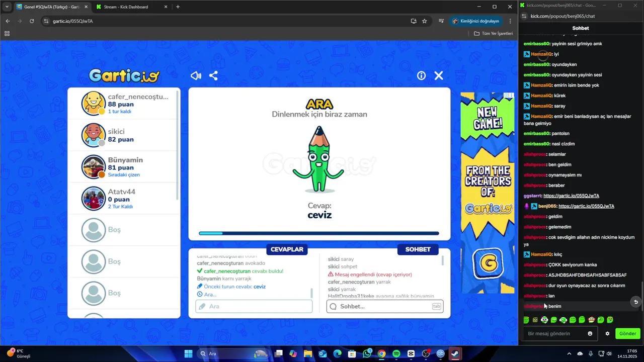
Task: Open Spotify from the taskbar
Action: coord(396,353)
